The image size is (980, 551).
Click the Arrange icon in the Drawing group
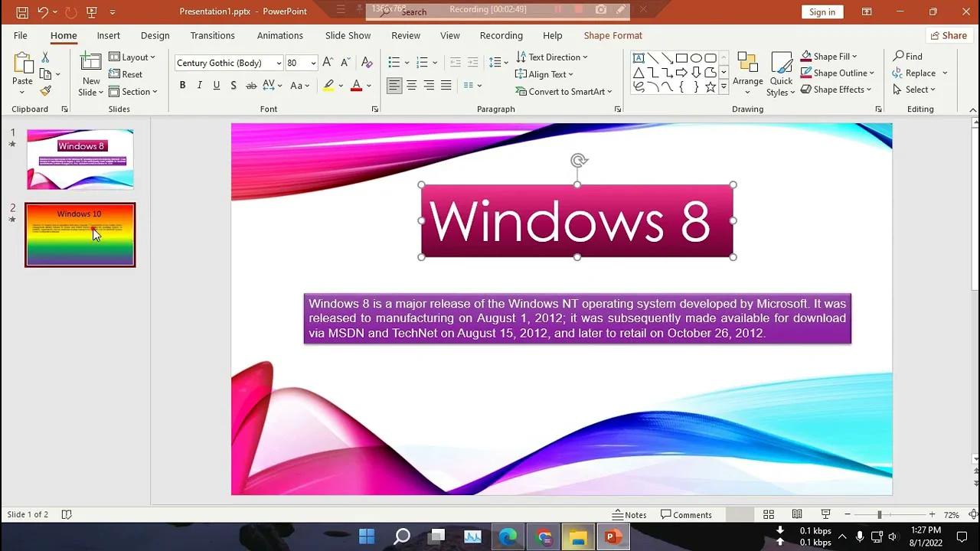[x=747, y=73]
